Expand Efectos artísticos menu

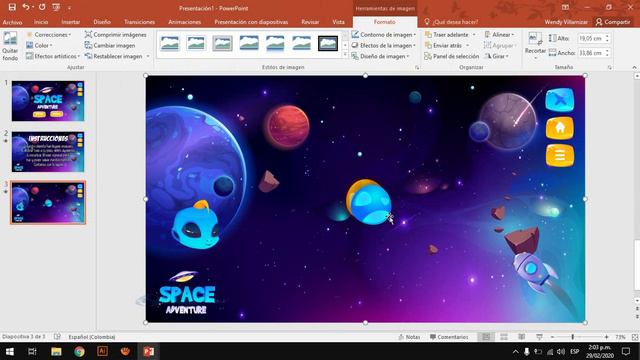click(x=53, y=56)
